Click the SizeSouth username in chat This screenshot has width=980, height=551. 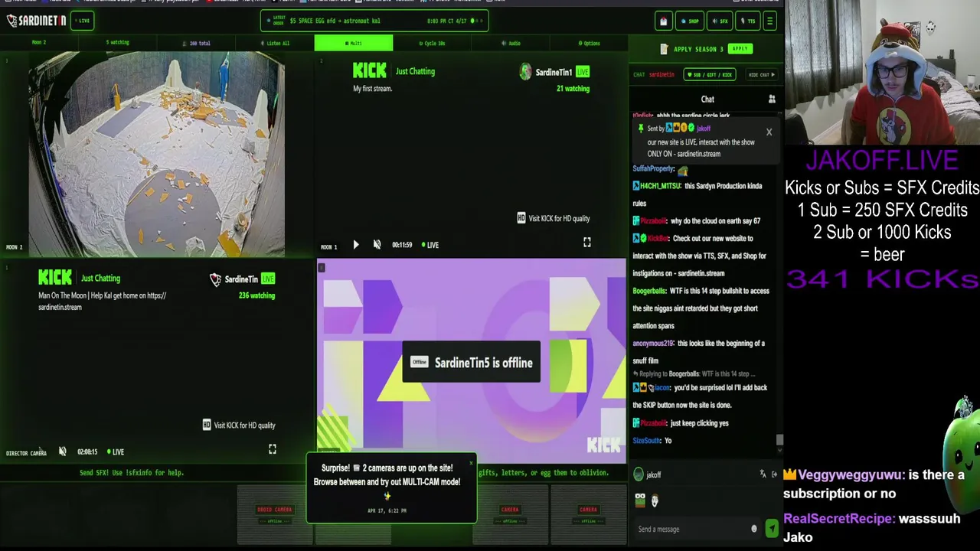click(x=646, y=441)
